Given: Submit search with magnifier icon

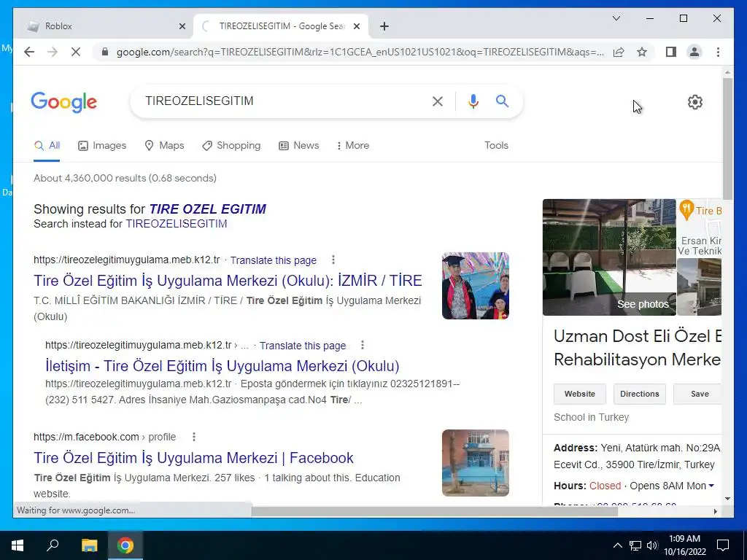Looking at the screenshot, I should 502,101.
